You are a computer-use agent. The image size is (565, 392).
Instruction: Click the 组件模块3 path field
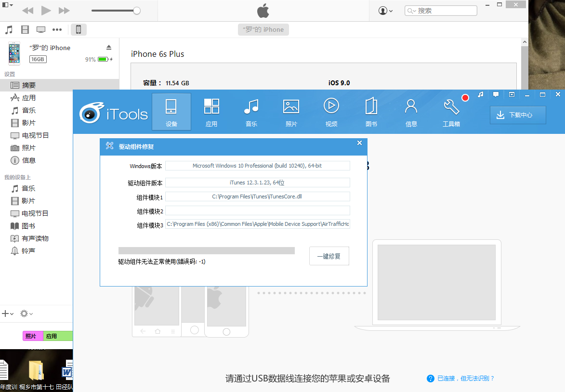(x=257, y=224)
